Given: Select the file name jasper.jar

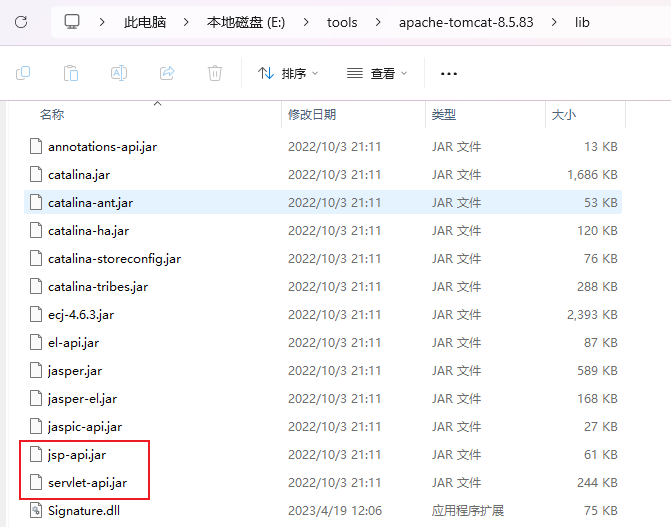Looking at the screenshot, I should point(75,371).
